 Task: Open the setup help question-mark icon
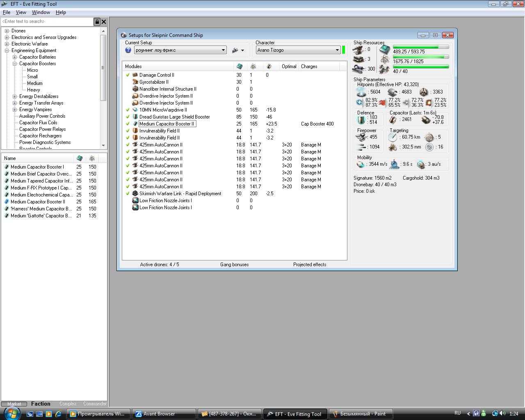[x=128, y=50]
